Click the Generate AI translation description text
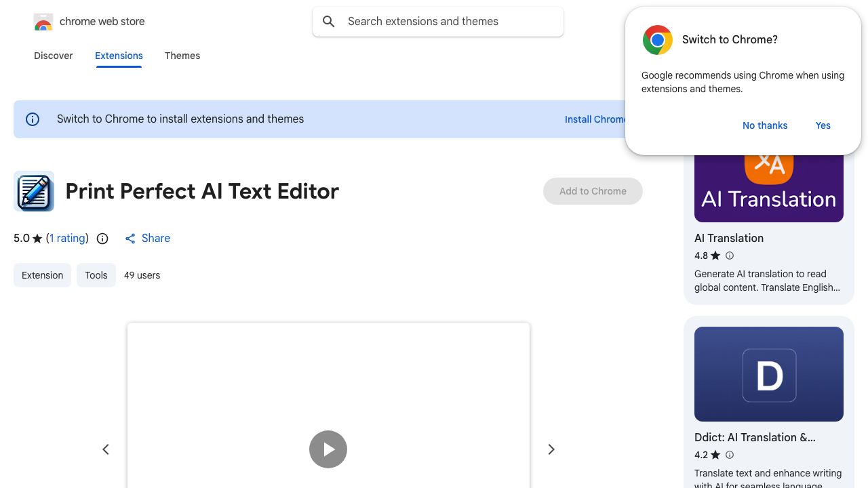This screenshot has height=488, width=868. pyautogui.click(x=767, y=281)
